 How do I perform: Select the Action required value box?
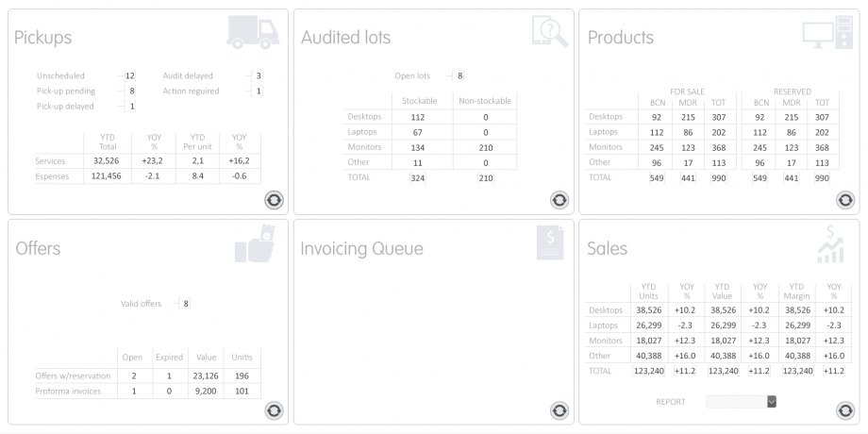coord(259,91)
